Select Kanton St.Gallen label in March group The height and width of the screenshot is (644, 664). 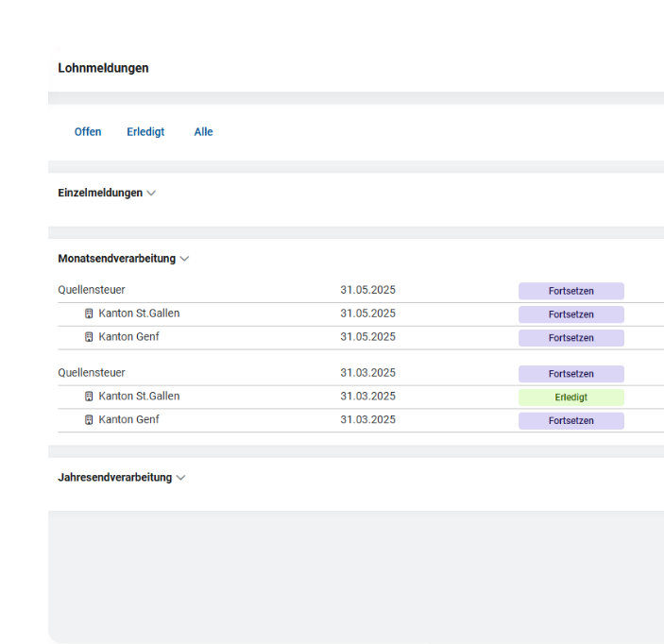[139, 396]
